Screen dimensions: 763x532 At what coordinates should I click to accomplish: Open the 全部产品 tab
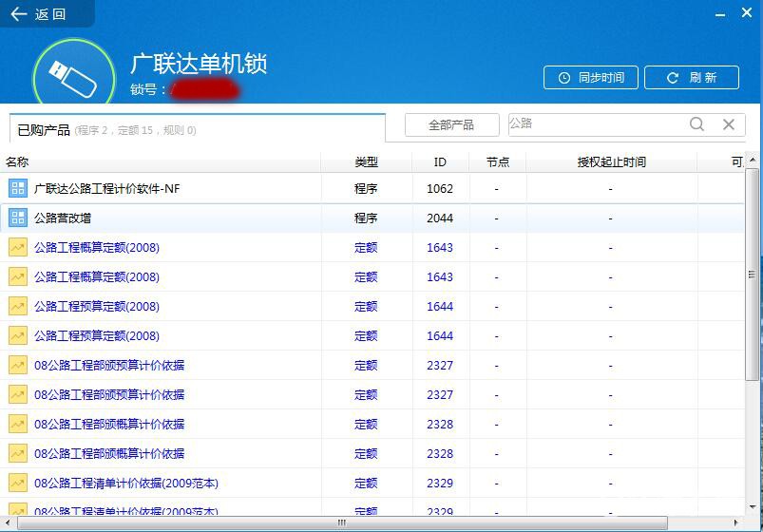click(451, 125)
